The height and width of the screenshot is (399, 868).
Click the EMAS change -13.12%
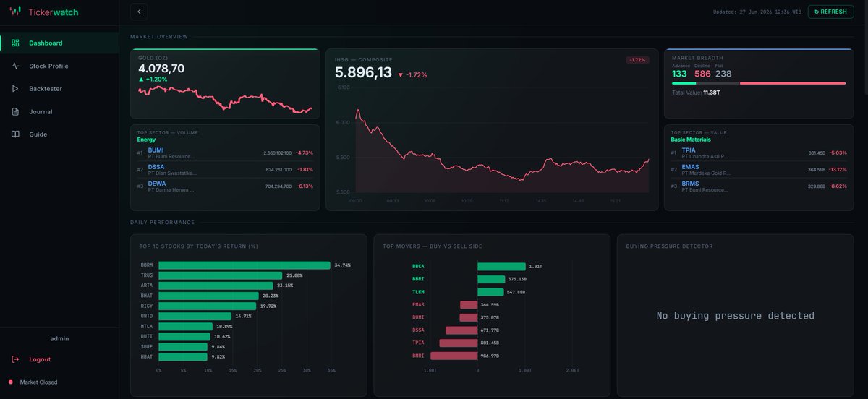(x=837, y=170)
